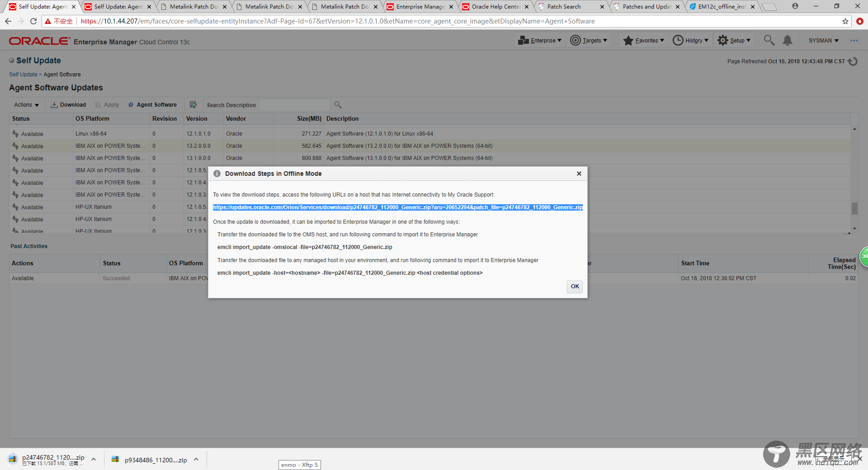Image resolution: width=868 pixels, height=470 pixels.
Task: Collapse the Self Update section toggle
Action: tap(12, 61)
